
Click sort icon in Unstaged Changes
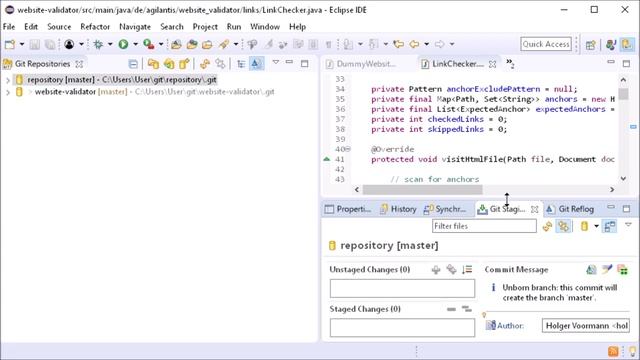point(467,269)
